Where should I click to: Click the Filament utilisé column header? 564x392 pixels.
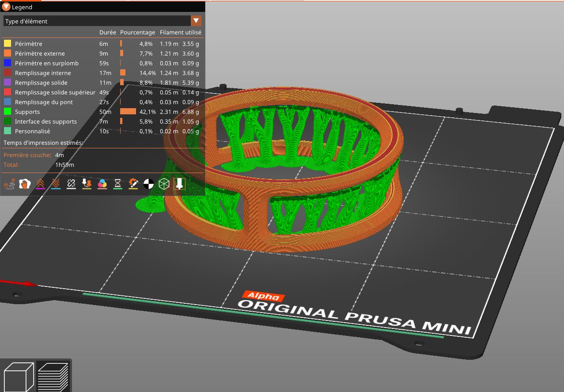click(181, 32)
